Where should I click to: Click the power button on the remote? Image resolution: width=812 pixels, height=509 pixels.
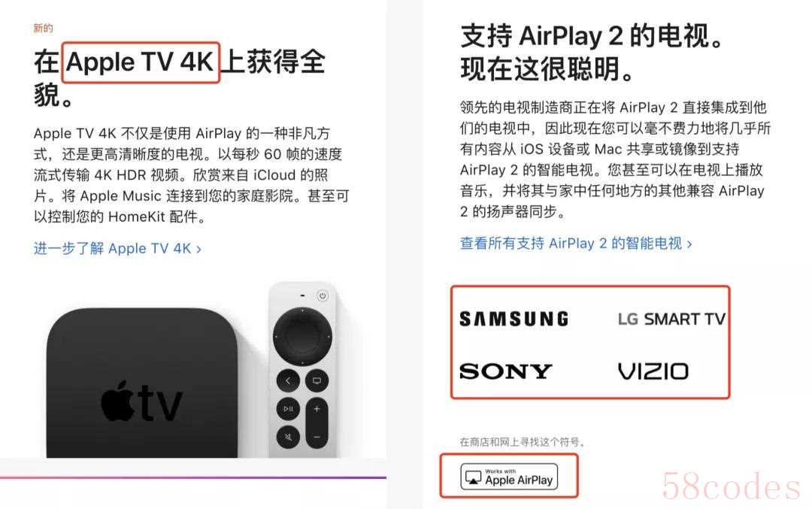tap(322, 295)
